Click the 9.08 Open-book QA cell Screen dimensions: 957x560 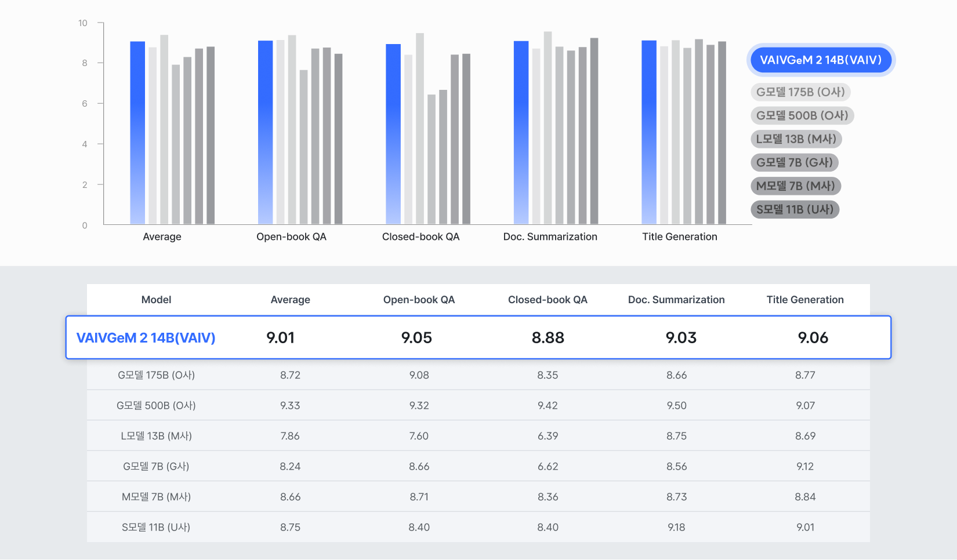tap(419, 375)
